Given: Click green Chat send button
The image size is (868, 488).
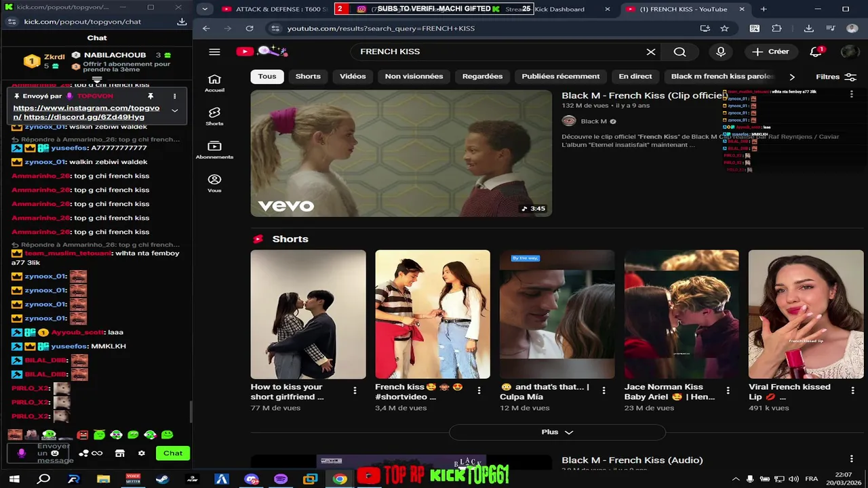Looking at the screenshot, I should coord(172,453).
